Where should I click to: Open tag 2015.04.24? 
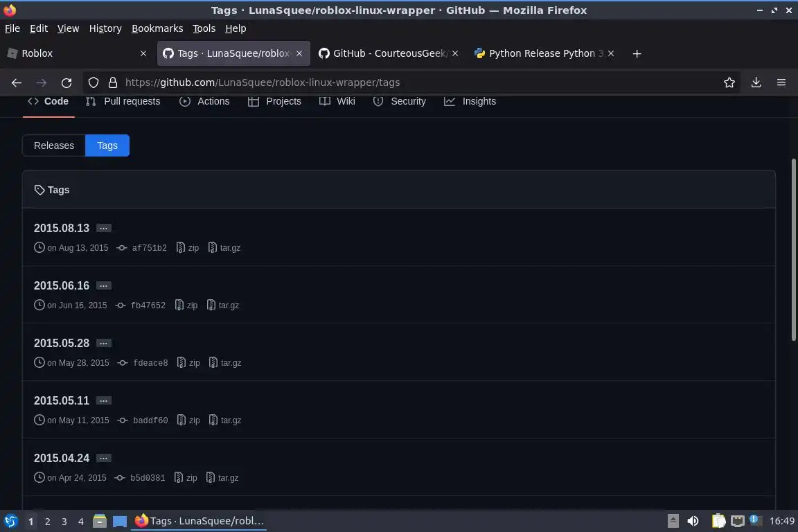[62, 458]
